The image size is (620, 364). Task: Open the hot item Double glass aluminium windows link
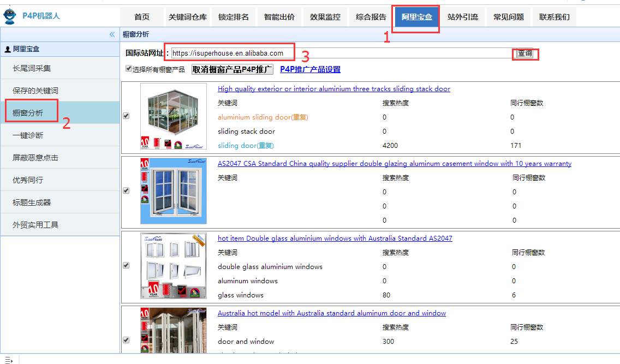pos(335,238)
